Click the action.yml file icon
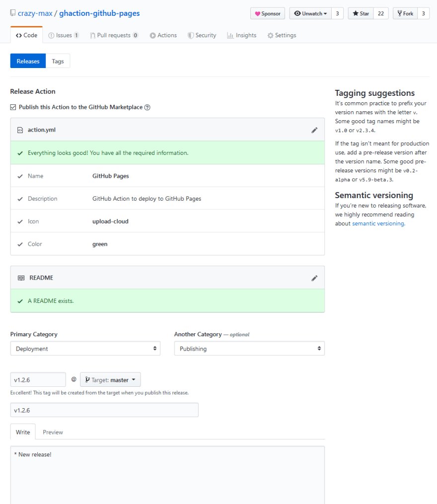 click(x=20, y=130)
